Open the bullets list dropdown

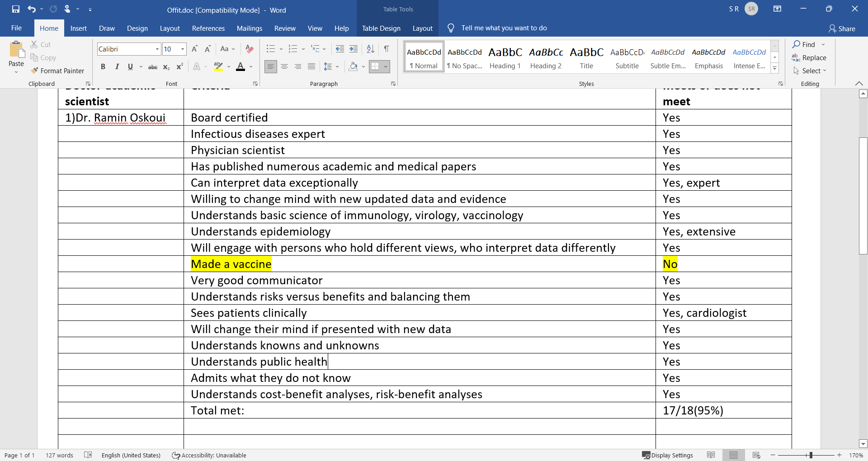pyautogui.click(x=281, y=49)
